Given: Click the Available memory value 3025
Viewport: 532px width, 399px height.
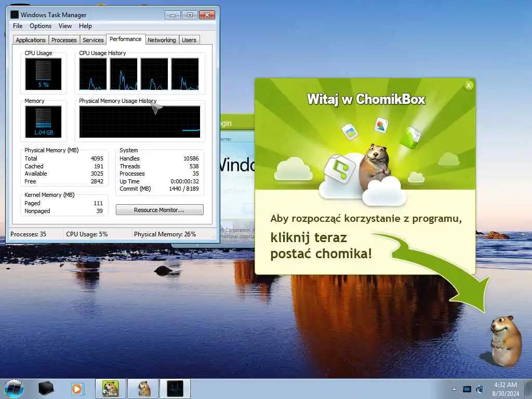Looking at the screenshot, I should pos(97,174).
